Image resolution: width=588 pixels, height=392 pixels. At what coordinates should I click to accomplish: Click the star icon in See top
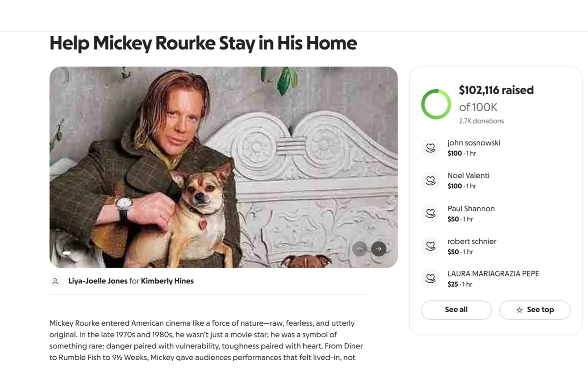(519, 310)
